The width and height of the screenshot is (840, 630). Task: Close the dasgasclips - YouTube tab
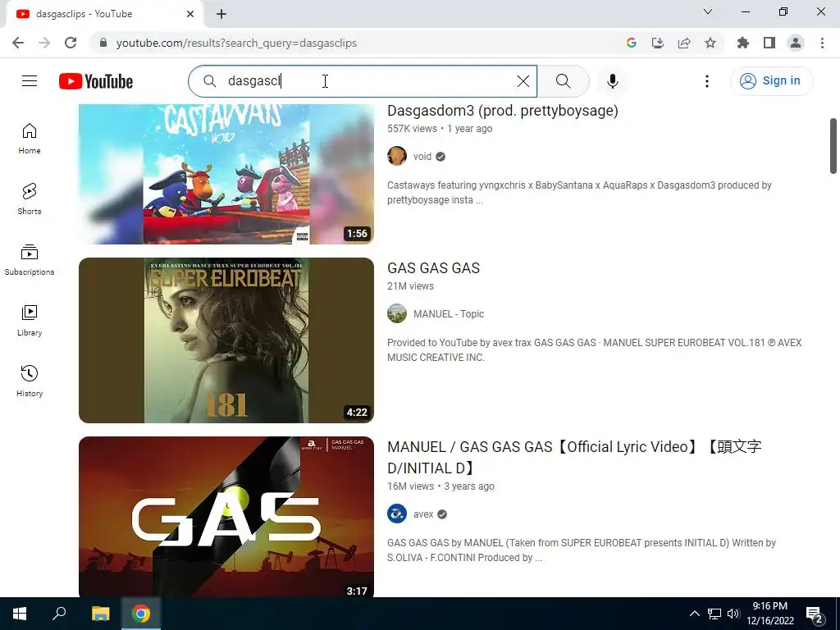coord(190,14)
